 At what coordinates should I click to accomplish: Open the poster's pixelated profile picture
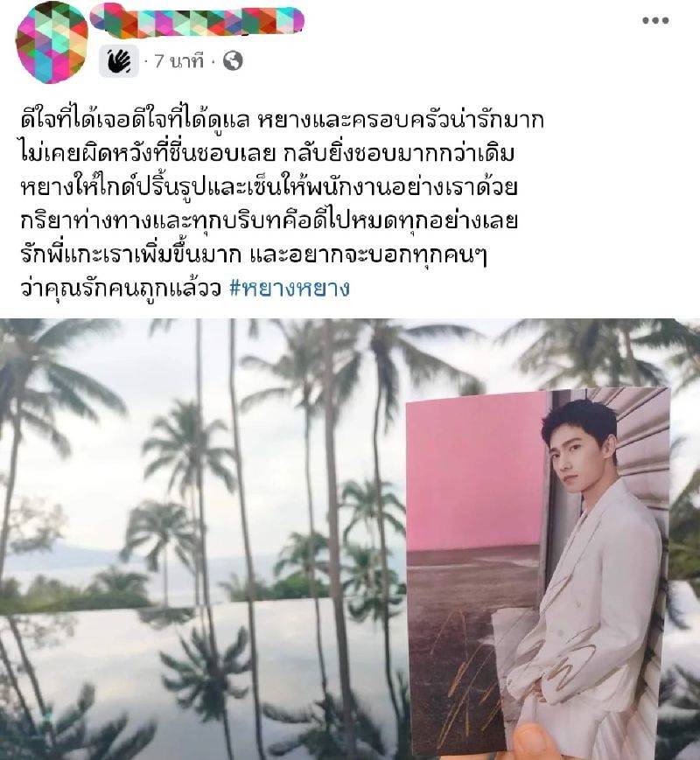click(x=52, y=42)
